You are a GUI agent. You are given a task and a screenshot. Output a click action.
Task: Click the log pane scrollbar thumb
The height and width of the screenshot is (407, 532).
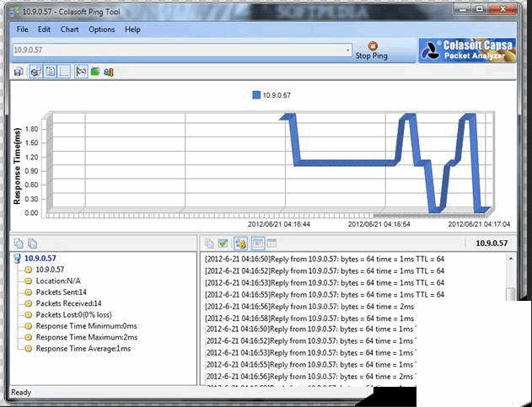[511, 294]
